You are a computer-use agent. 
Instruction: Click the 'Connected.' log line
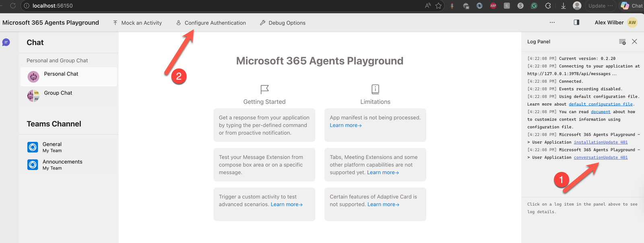(x=555, y=81)
